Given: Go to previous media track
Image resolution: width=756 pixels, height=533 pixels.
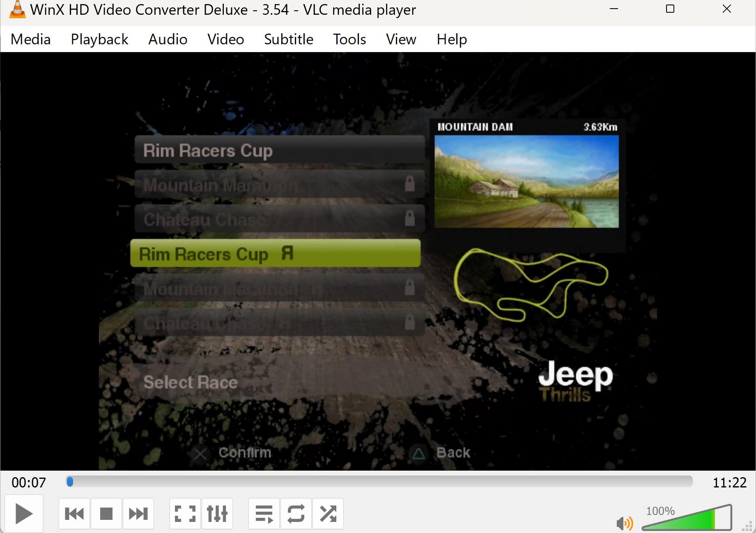Looking at the screenshot, I should coord(74,514).
